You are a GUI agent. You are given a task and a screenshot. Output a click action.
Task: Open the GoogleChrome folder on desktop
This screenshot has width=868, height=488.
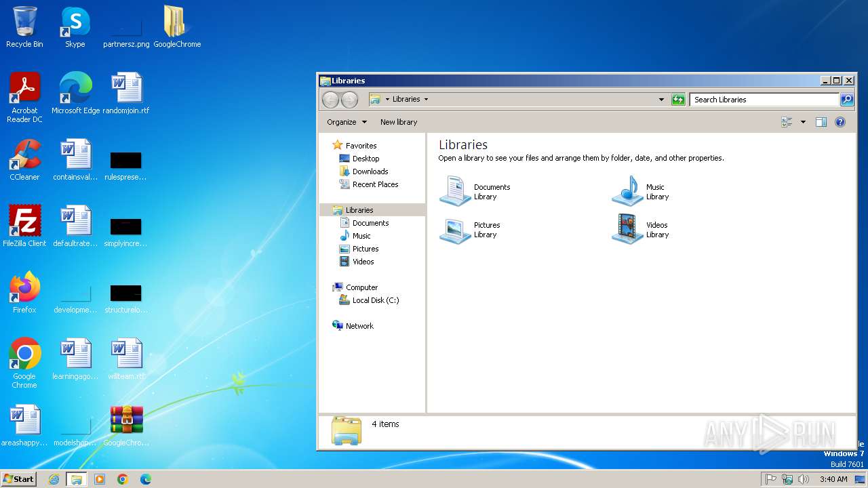pos(177,27)
